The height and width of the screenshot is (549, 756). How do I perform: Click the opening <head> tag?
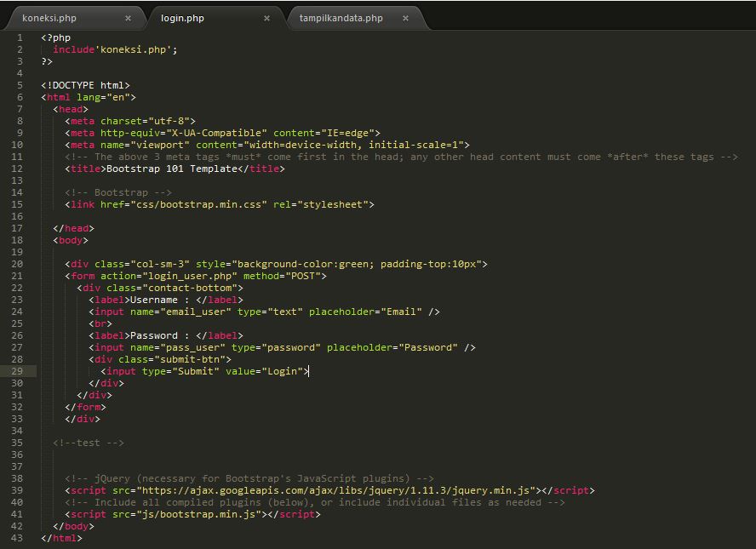[x=71, y=110]
